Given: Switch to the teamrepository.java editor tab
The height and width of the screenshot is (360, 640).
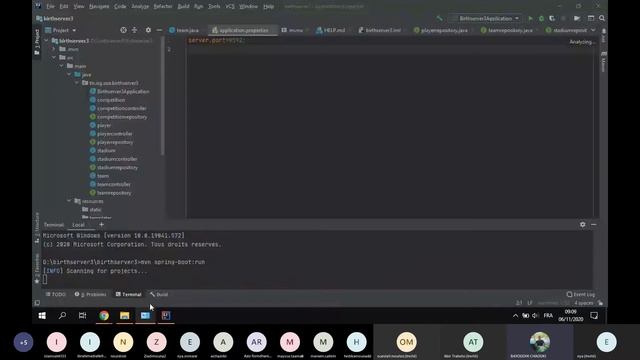Looking at the screenshot, I should point(507,30).
